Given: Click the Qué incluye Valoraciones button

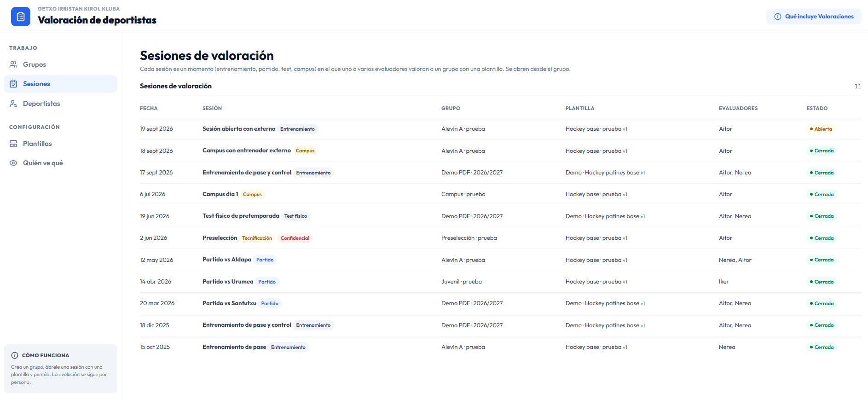Looking at the screenshot, I should tap(814, 17).
